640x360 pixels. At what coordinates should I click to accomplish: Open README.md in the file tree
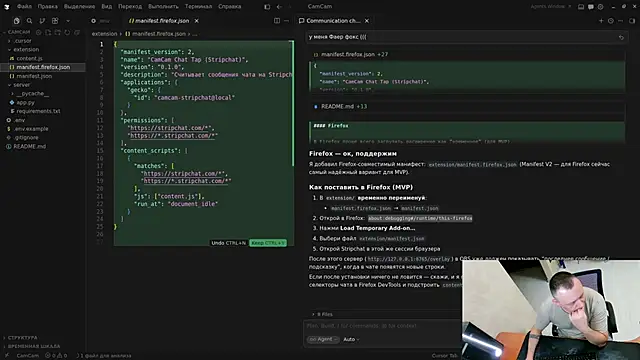click(x=29, y=146)
